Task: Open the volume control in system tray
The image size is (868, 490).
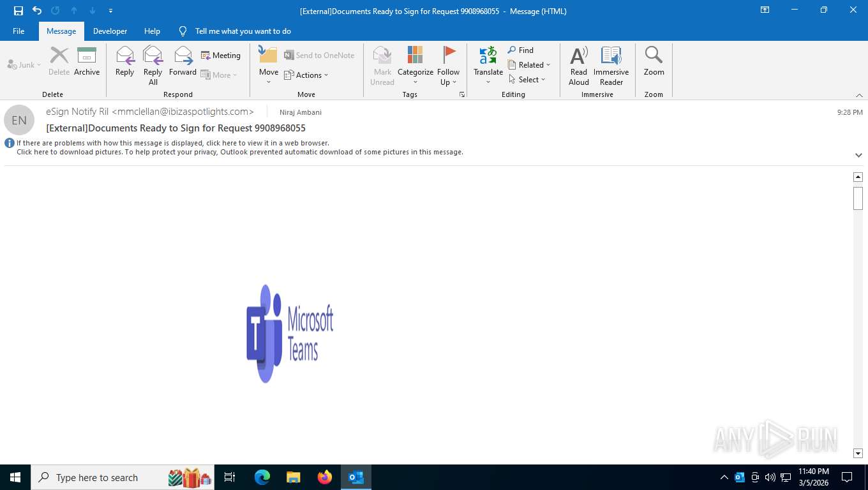Action: click(770, 477)
